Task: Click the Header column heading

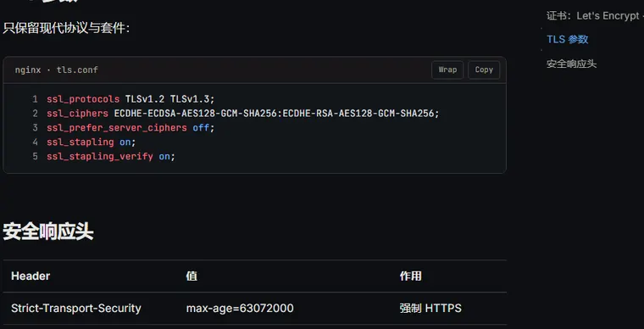Action: [x=31, y=276]
